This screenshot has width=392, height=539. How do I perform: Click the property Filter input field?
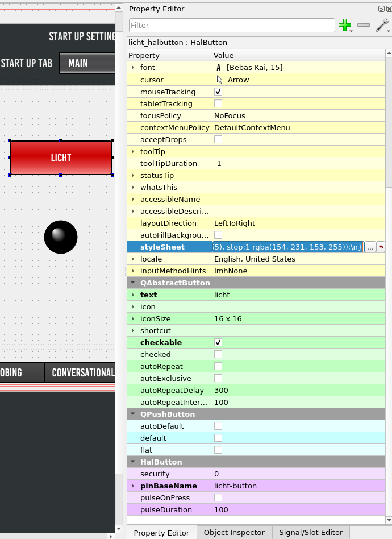232,25
